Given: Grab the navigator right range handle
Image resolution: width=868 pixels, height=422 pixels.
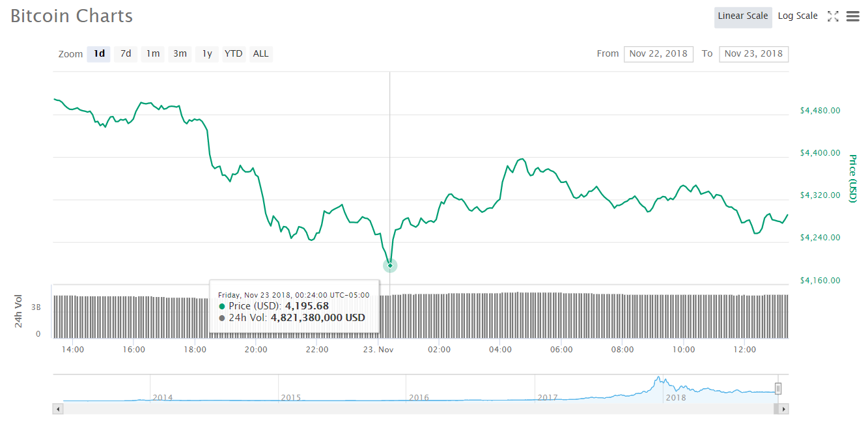Looking at the screenshot, I should pos(777,389).
